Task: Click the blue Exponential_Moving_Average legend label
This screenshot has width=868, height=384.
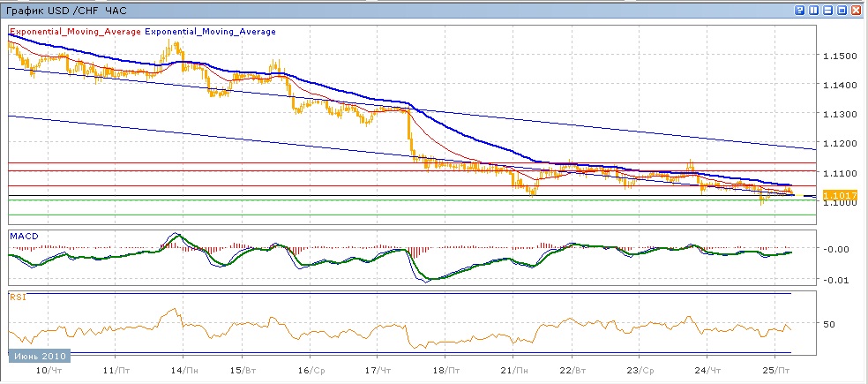Action: (x=210, y=32)
